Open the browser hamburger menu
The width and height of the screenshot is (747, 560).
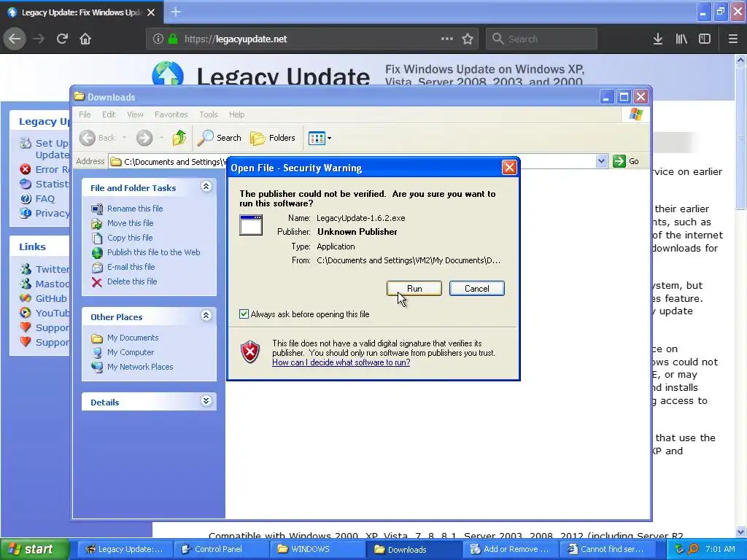coord(732,39)
